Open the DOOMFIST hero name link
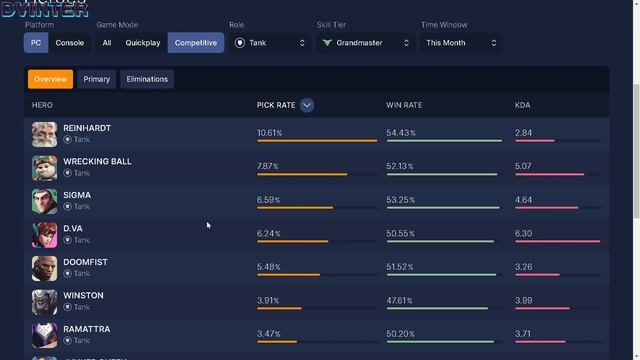640x360 pixels. click(85, 262)
